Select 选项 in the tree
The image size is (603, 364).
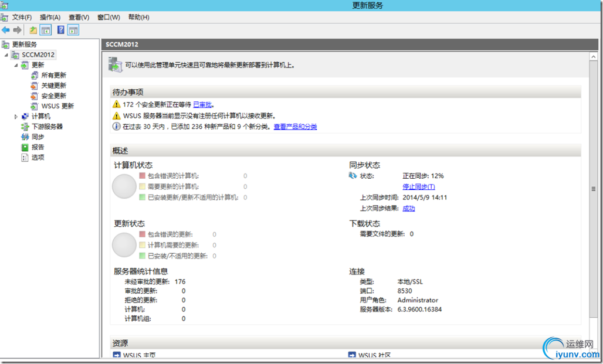38,158
